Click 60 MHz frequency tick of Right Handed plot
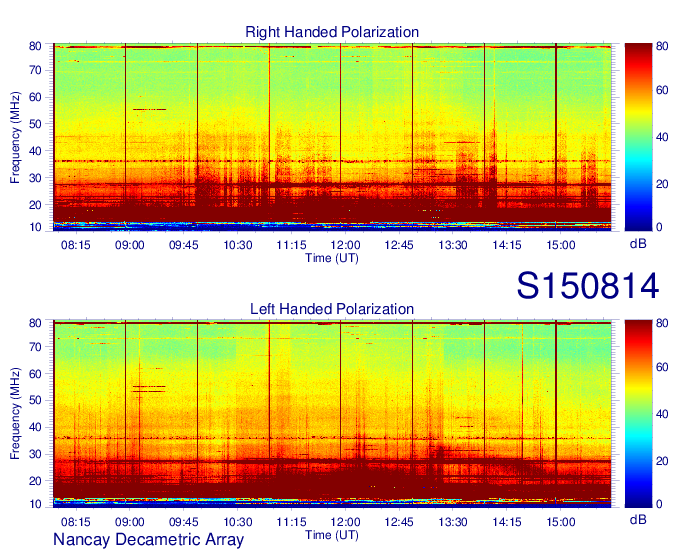This screenshot has height=552, width=680. 35,97
